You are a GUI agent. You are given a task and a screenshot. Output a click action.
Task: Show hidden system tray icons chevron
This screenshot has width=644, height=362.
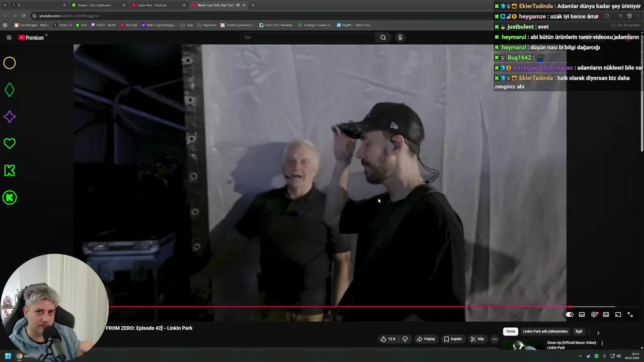point(580,356)
